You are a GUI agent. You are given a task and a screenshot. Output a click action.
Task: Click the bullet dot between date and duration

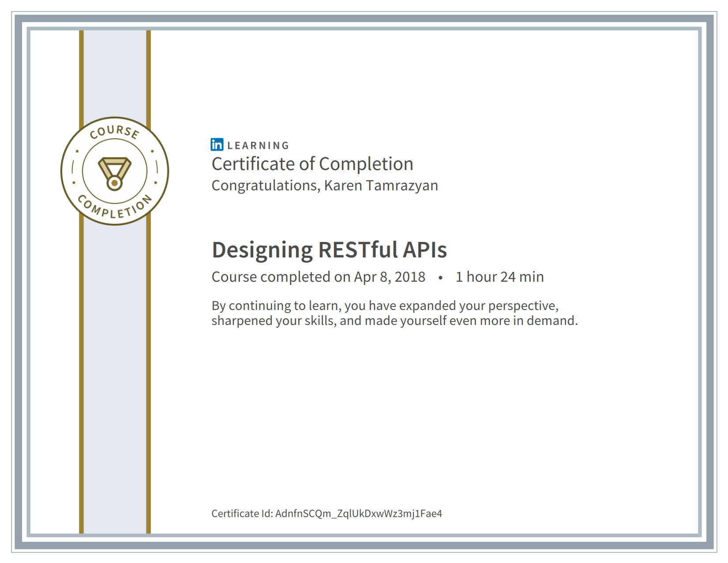tap(440, 278)
